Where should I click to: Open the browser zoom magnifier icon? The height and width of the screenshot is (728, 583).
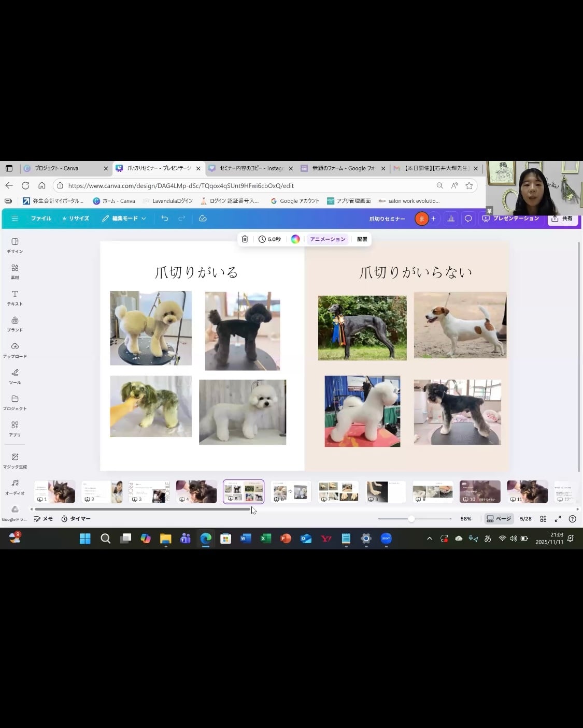click(x=439, y=185)
